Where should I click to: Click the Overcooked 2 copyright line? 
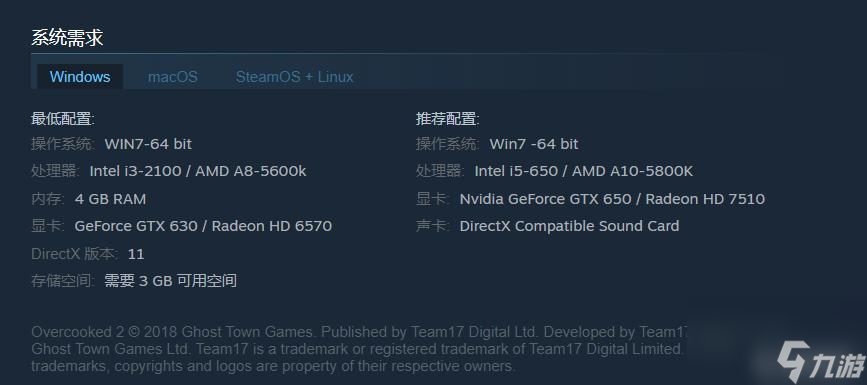(x=358, y=332)
